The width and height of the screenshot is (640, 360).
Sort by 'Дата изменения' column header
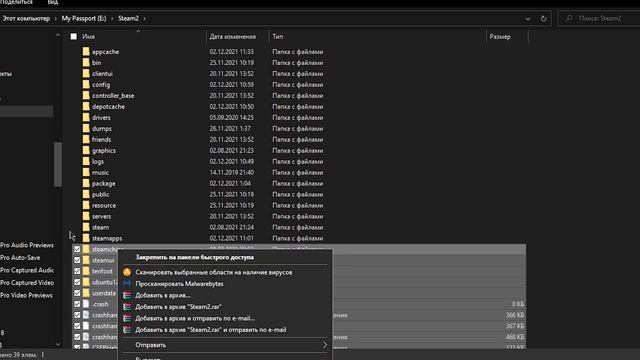(x=233, y=37)
